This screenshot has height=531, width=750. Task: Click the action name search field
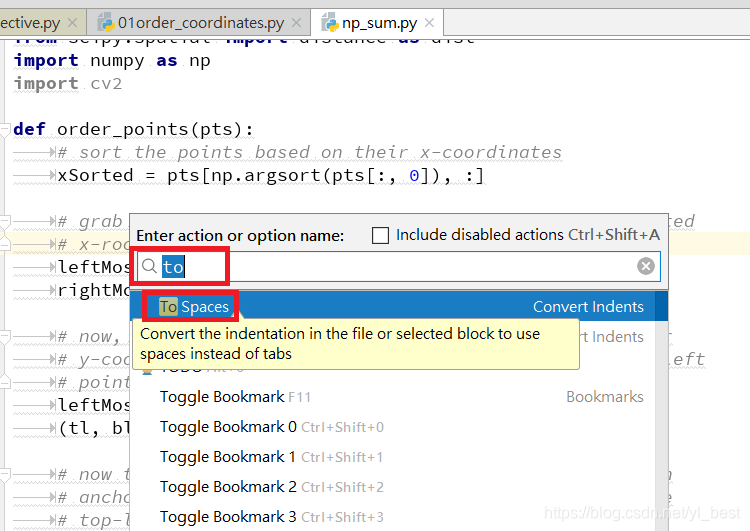point(399,266)
